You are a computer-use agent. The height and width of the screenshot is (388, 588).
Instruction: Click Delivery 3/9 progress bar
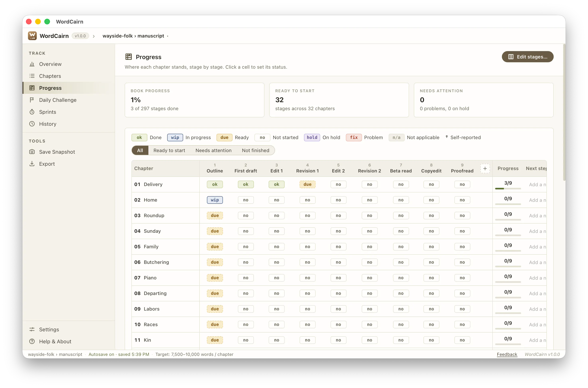pyautogui.click(x=508, y=189)
